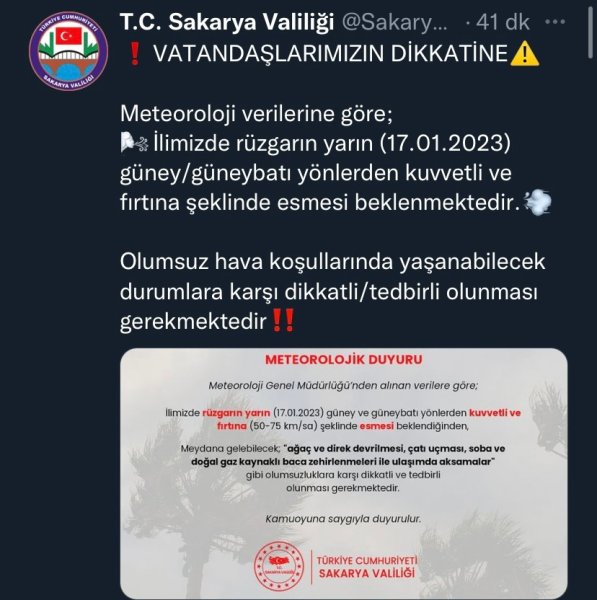Click the 'Meteoroloji verilerine göre;' tweet line
Viewport: 597px width, 600px height.
256,114
